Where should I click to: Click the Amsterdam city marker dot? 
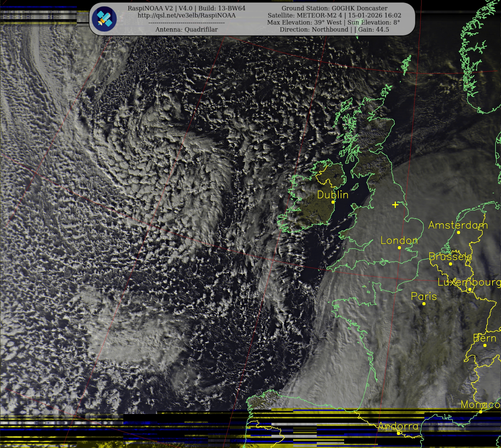click(458, 232)
